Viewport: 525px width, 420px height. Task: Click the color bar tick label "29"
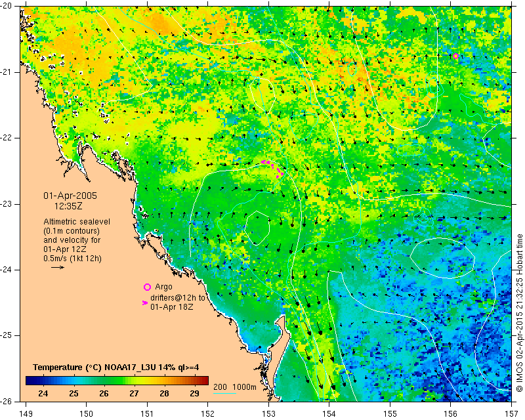194,394
